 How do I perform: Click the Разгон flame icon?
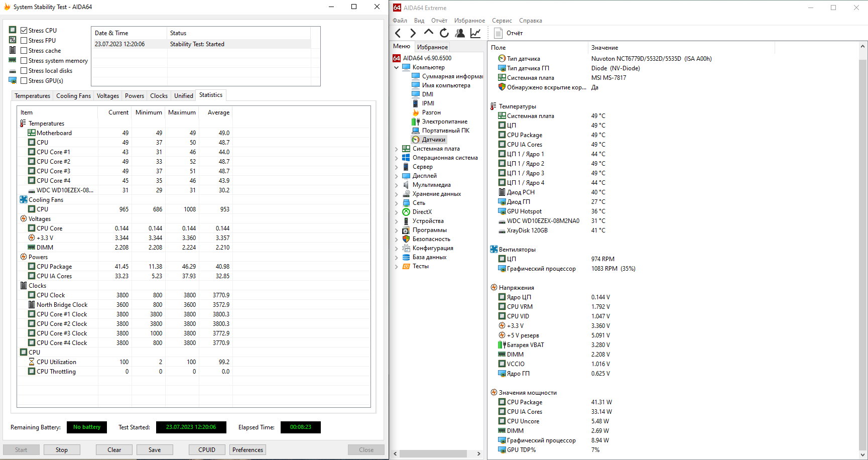(416, 112)
